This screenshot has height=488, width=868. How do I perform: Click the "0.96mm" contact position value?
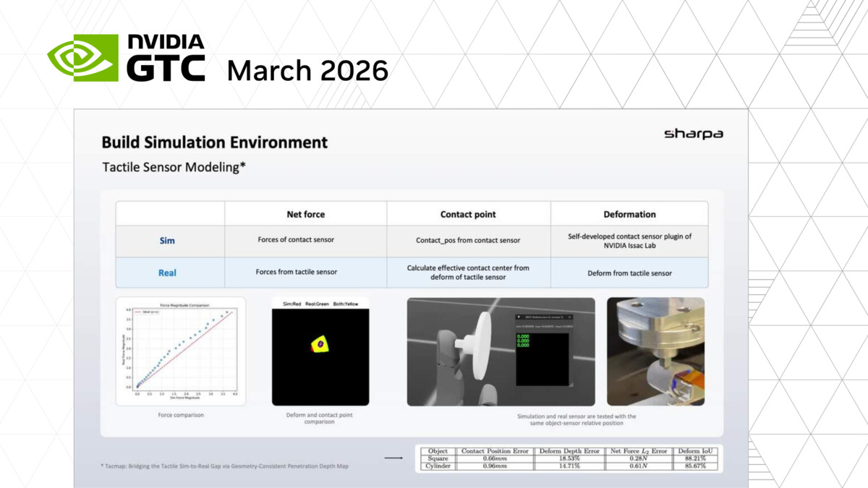495,467
